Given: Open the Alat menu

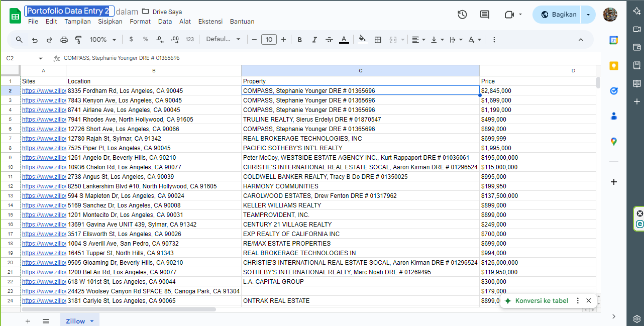Looking at the screenshot, I should tap(185, 22).
